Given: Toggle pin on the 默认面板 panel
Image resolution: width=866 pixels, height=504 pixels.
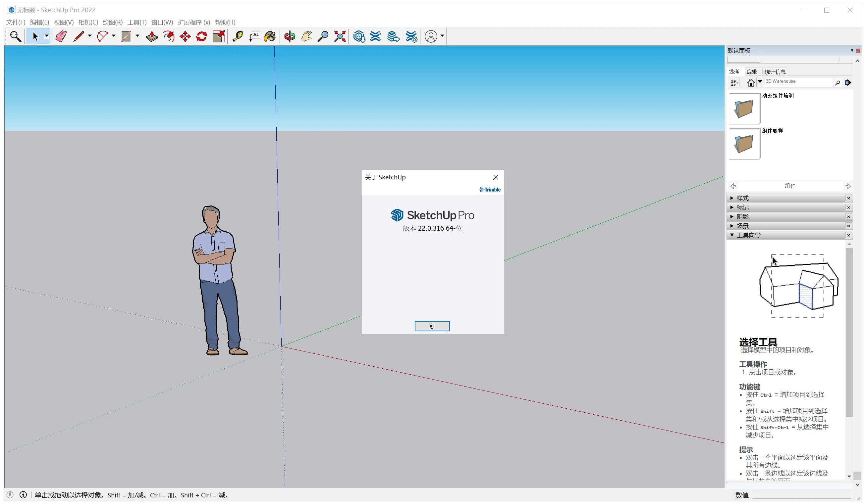Looking at the screenshot, I should pos(852,51).
